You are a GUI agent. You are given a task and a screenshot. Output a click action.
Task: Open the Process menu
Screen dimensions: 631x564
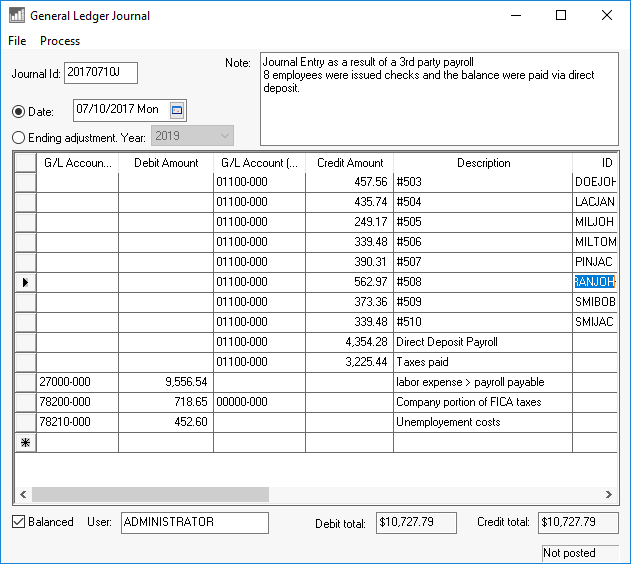pyautogui.click(x=60, y=41)
